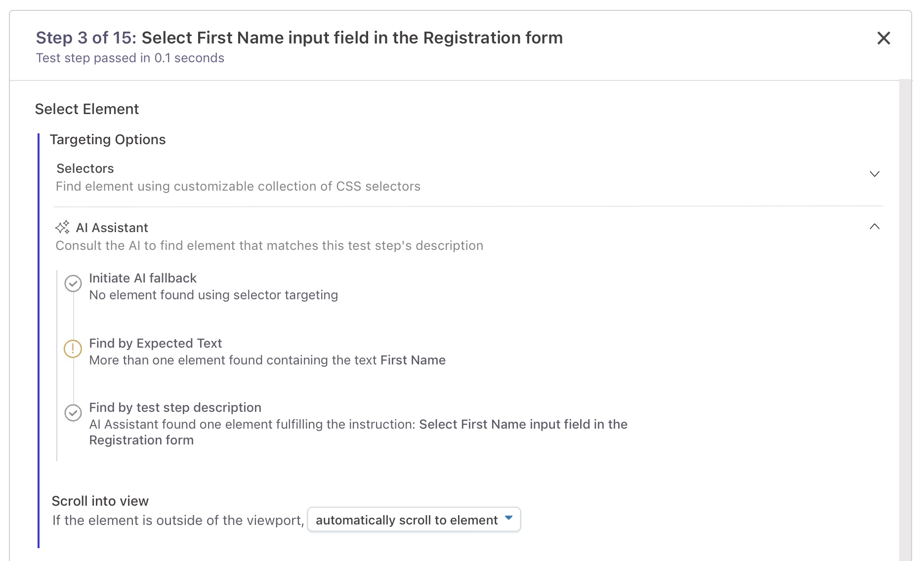924x561 pixels.
Task: Click the Selectors heading
Action: click(85, 168)
